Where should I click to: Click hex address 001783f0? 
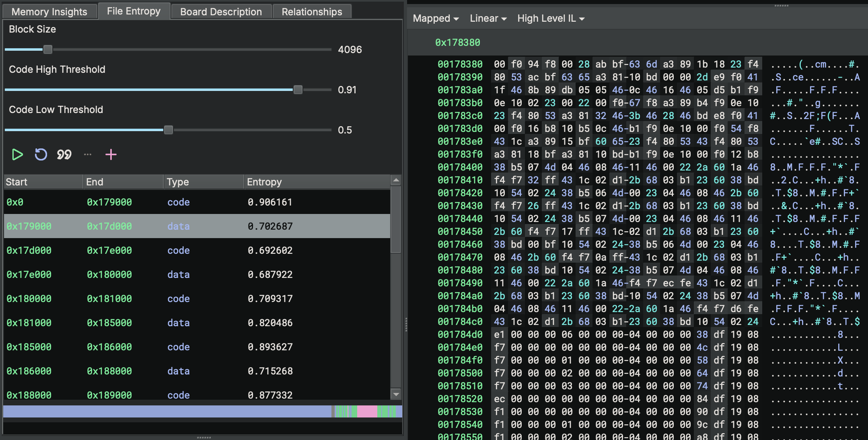point(460,154)
